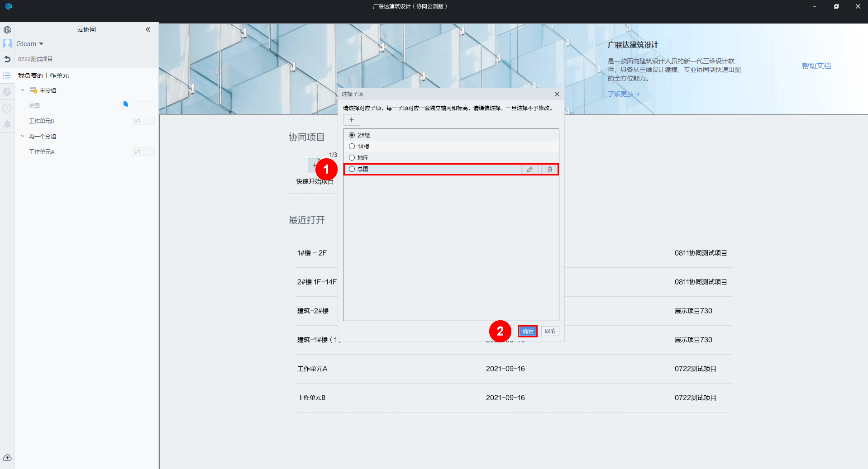Image resolution: width=868 pixels, height=469 pixels.
Task: Select the 总图 radio button
Action: [352, 169]
